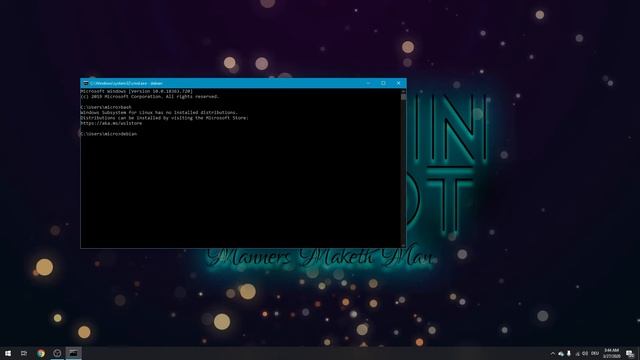The width and height of the screenshot is (640, 360).
Task: Click the cmd.exe title bar text
Action: pos(127,83)
